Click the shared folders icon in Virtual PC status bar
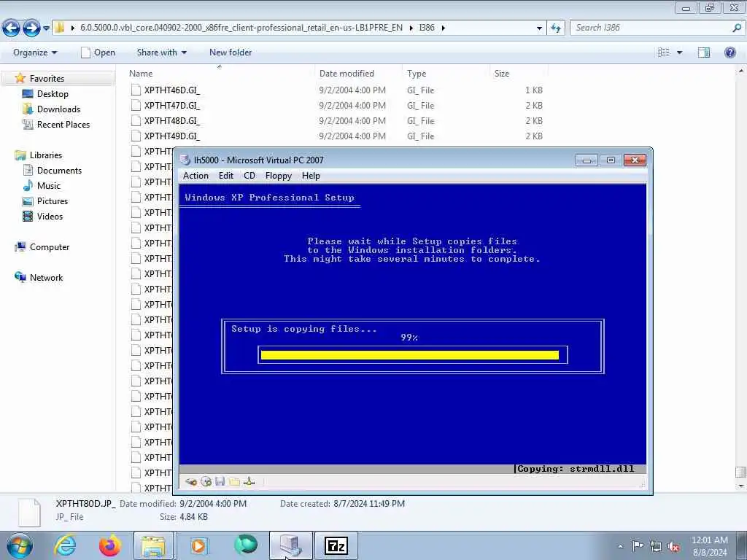The image size is (747, 560). pos(234,481)
